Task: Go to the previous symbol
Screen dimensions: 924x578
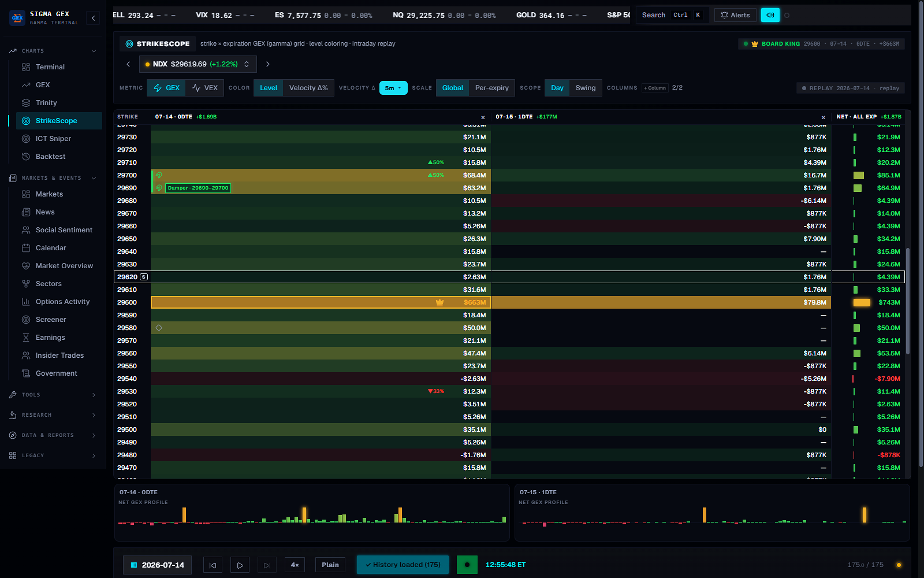Action: [128, 64]
